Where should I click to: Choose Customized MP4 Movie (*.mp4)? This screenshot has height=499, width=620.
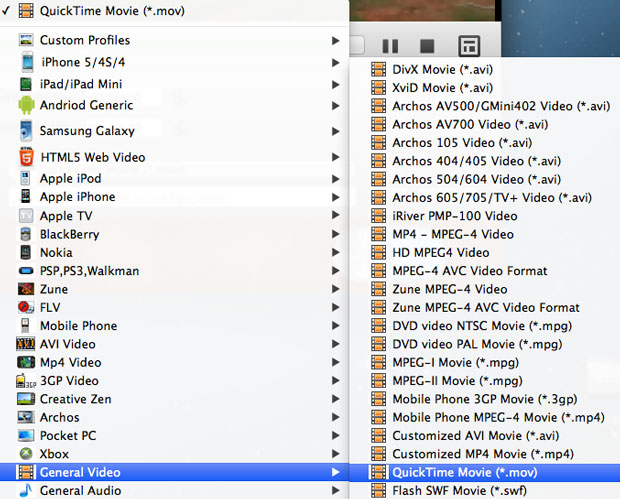485,454
